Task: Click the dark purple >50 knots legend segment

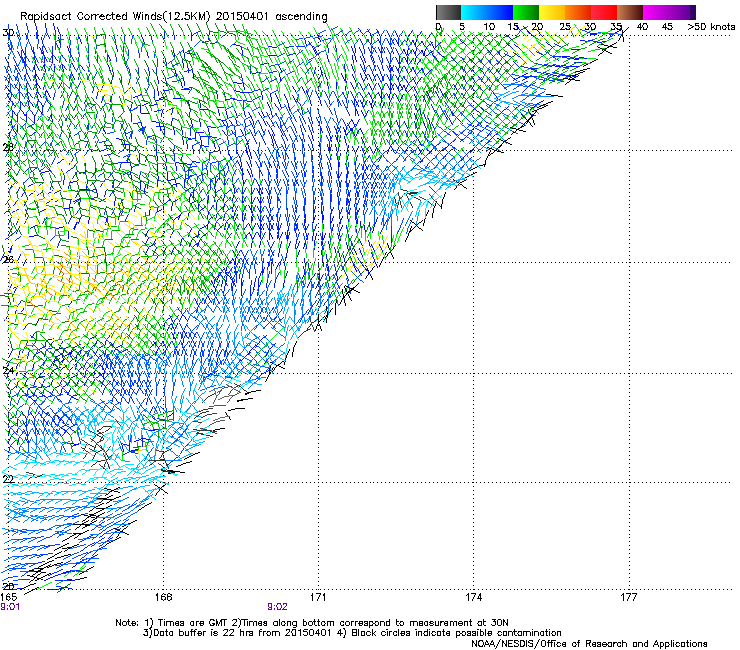Action: pos(693,12)
